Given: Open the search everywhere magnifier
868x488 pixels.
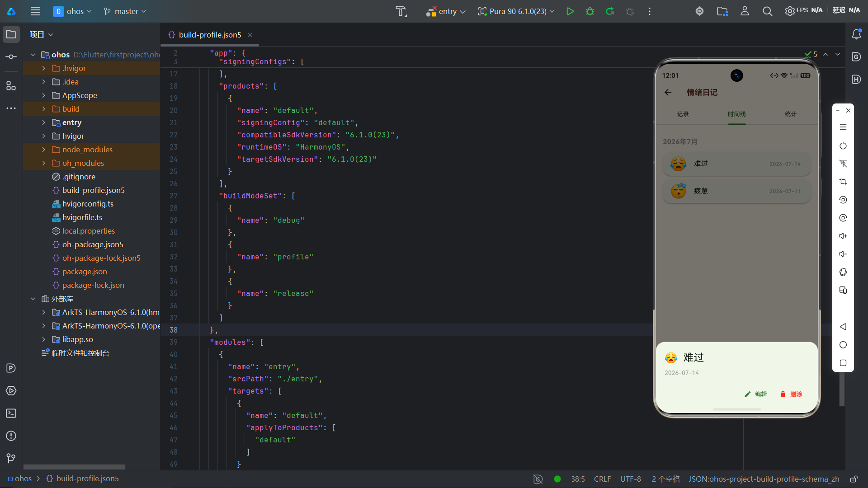Looking at the screenshot, I should click(767, 11).
